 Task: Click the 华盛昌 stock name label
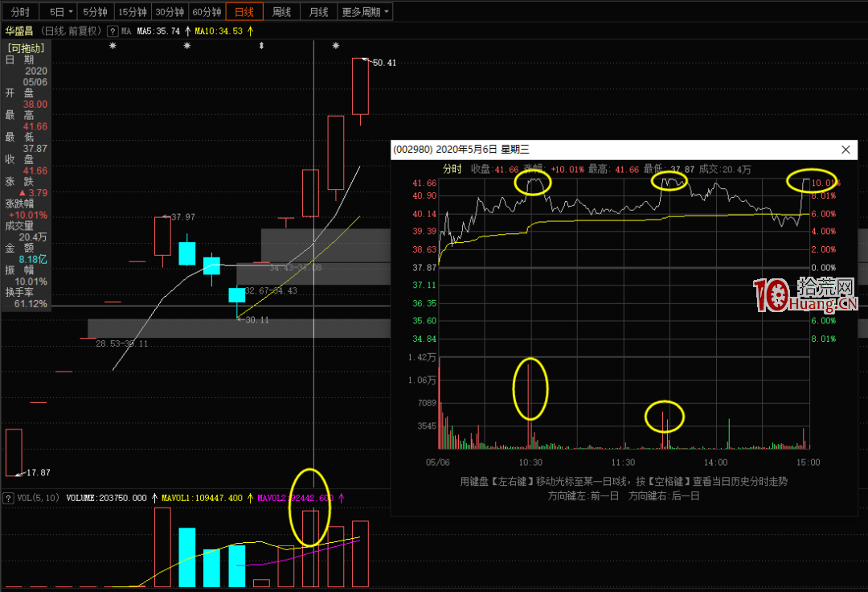tap(19, 31)
